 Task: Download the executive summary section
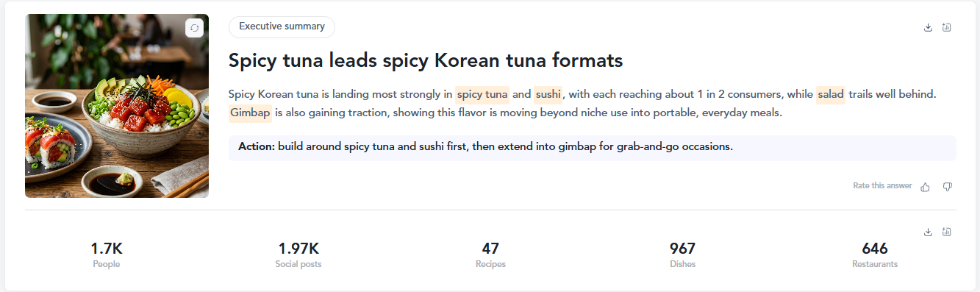pos(928,27)
